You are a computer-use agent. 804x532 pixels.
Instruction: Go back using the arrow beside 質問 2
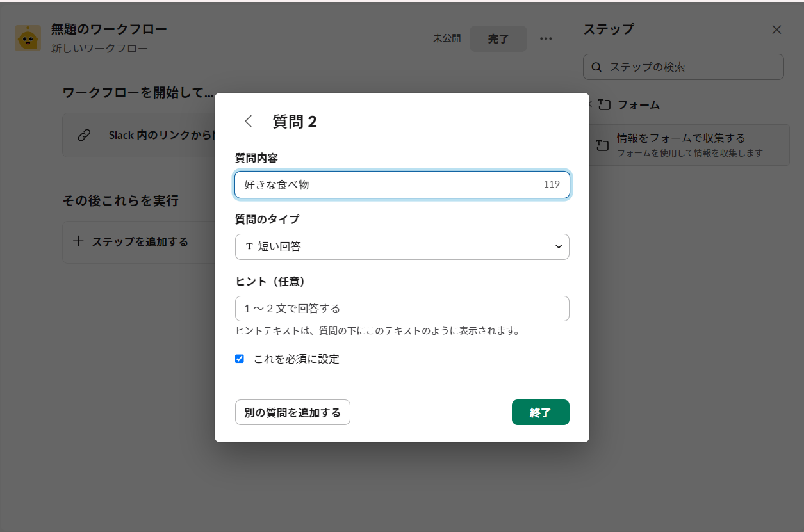click(x=249, y=122)
